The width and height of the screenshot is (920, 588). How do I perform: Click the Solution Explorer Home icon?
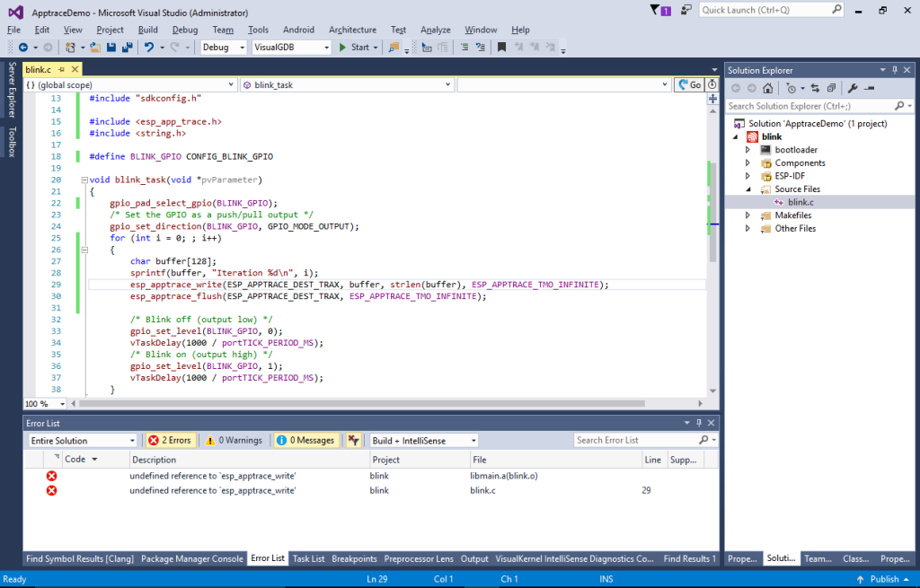(767, 89)
